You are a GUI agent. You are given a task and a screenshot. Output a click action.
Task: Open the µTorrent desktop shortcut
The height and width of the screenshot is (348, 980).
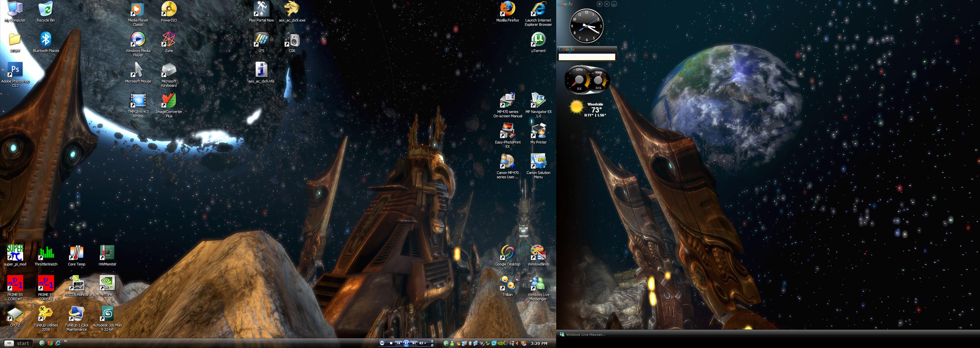click(538, 42)
